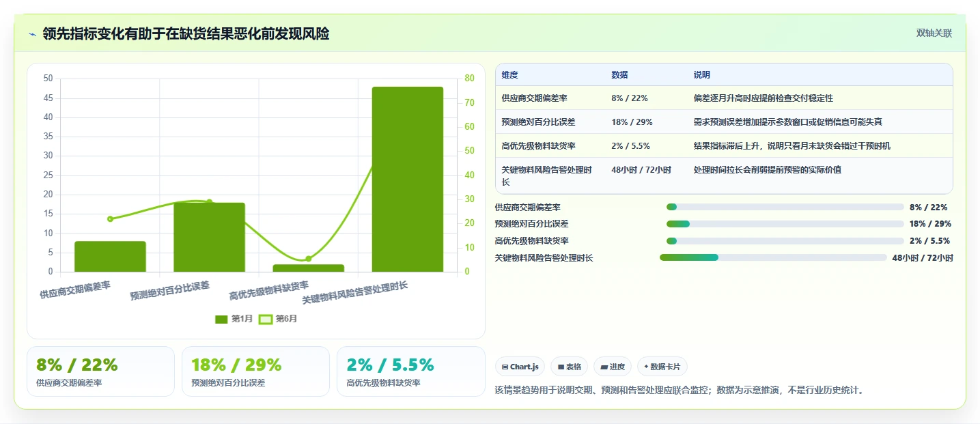
Task: Click the 供应商交期偏差率 progress bar
Action: 785,207
